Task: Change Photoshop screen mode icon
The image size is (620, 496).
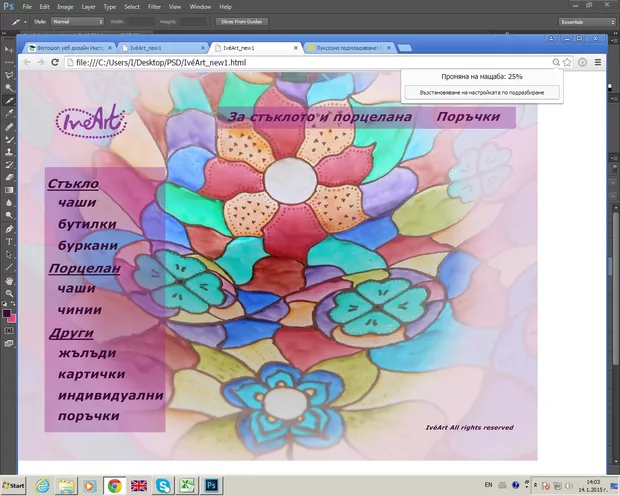Action: [x=9, y=343]
